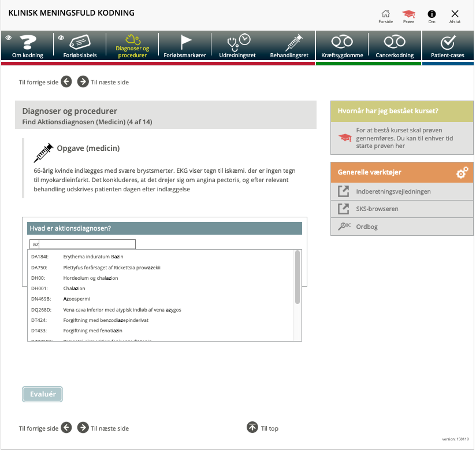The height and width of the screenshot is (452, 476).
Task: Click the Indberetningsvejledningen external-link icon
Action: [343, 191]
